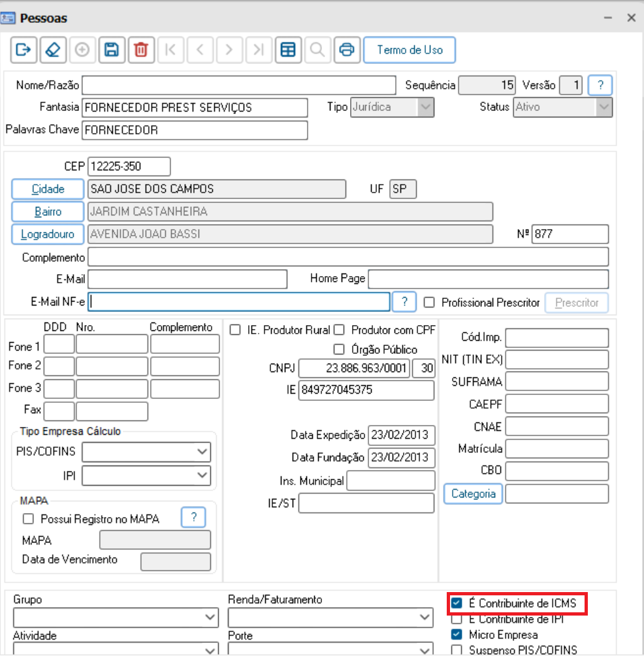644x658 pixels.
Task: Click the exit door icon in toolbar
Action: (24, 50)
